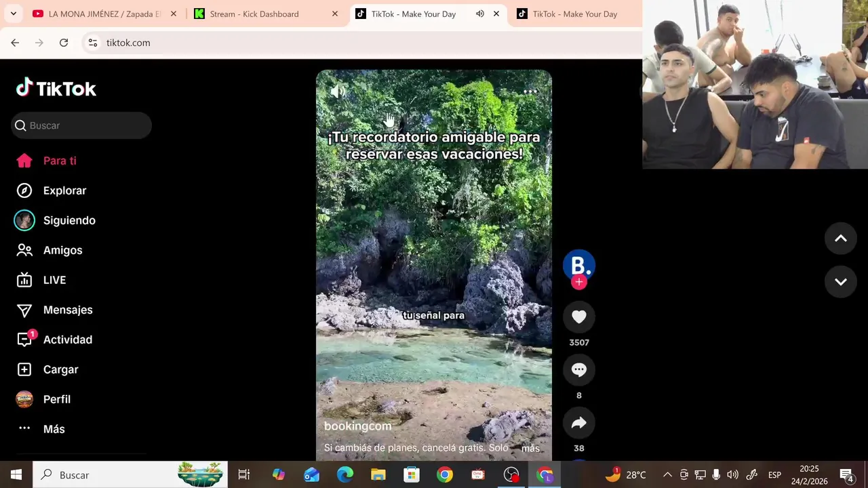Open the video three-dots options menu
Viewport: 868px width, 488px height.
(530, 91)
